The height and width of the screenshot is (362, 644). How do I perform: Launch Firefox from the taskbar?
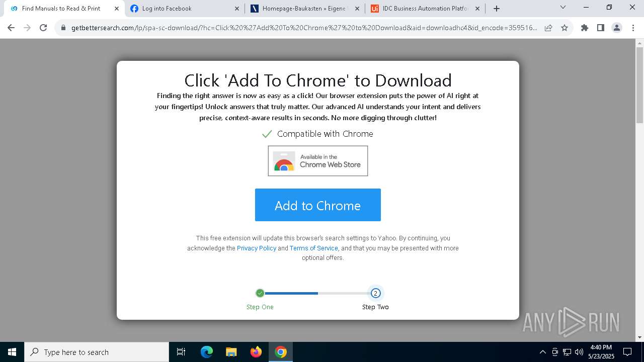coord(256,352)
